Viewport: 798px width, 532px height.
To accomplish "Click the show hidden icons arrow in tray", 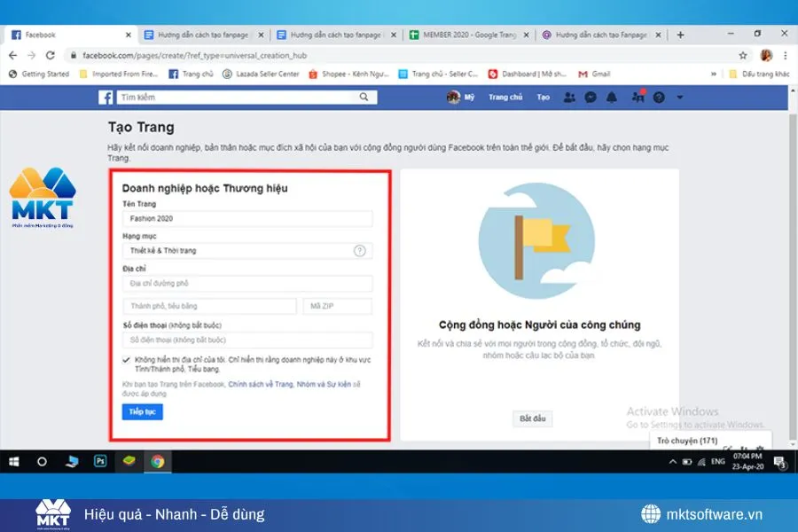I will 672,462.
